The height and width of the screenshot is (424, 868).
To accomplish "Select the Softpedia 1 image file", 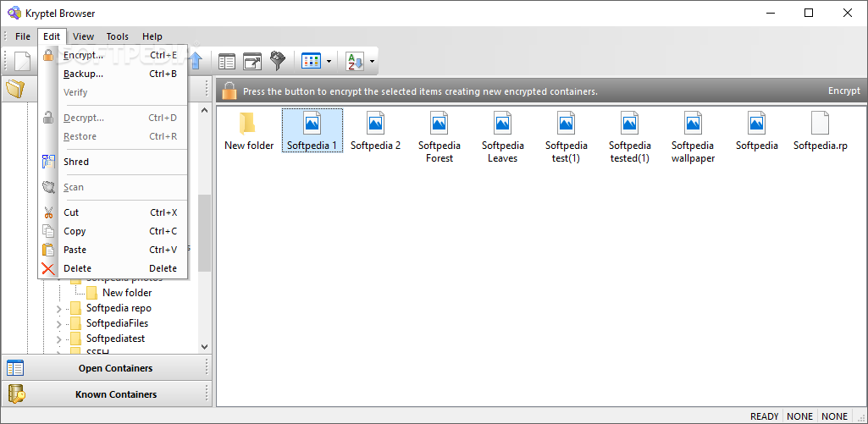I will point(312,130).
